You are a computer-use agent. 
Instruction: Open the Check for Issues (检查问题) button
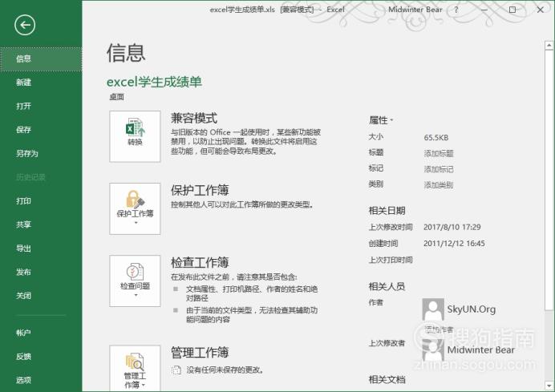coord(135,281)
